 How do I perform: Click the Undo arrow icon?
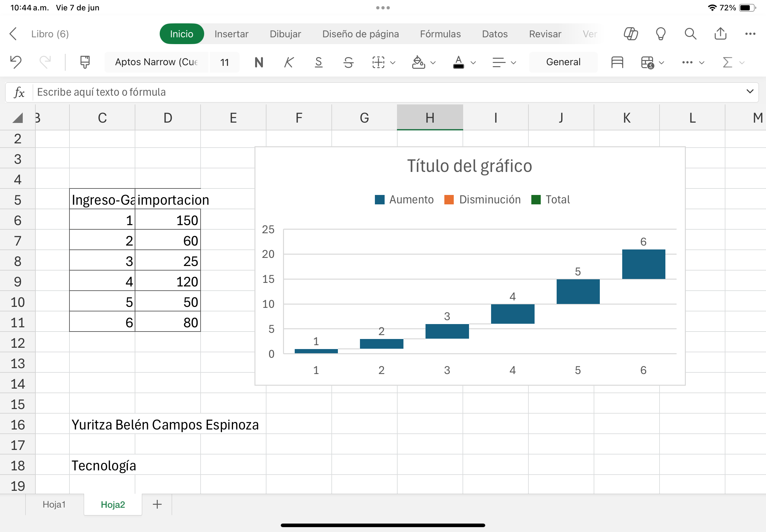coord(16,62)
